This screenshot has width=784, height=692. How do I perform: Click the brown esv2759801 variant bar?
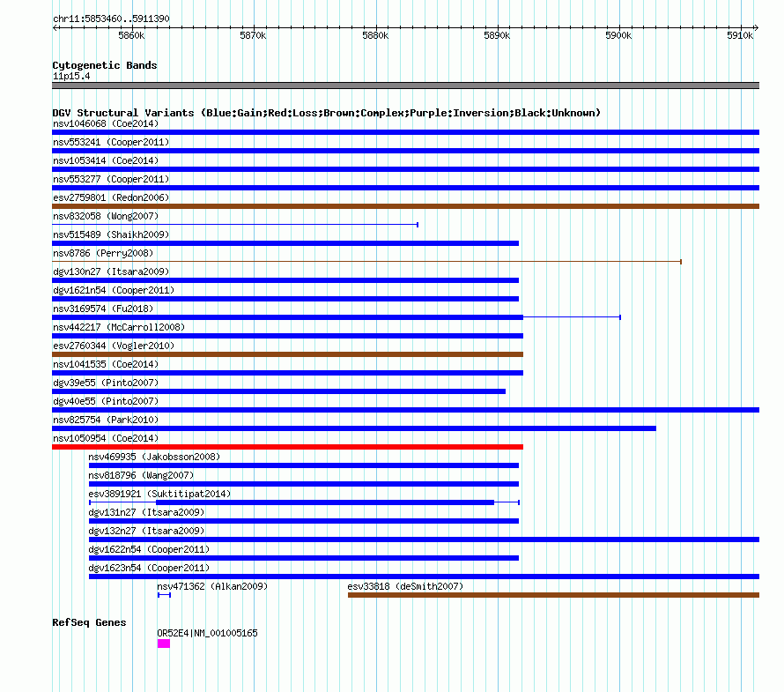(405, 206)
